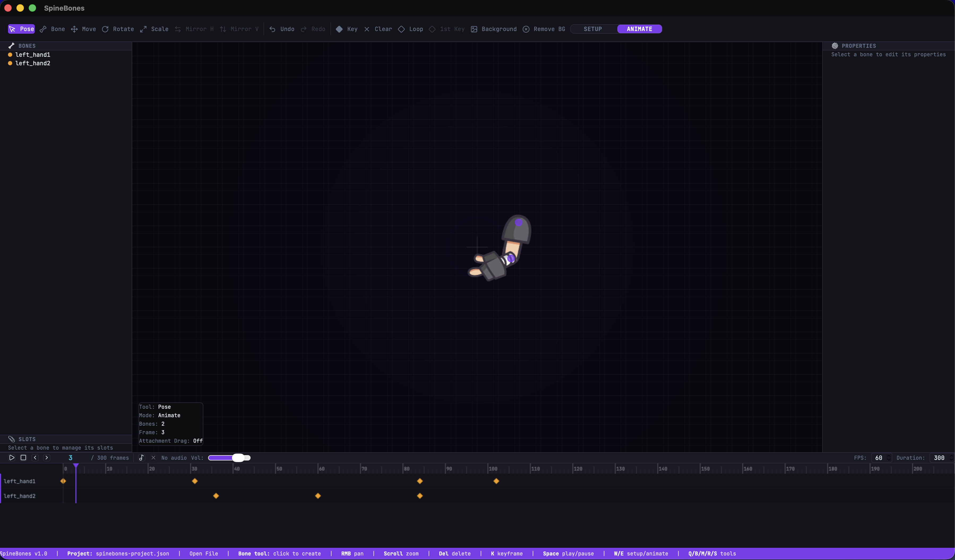
Task: Insert a keyframe with the Key icon
Action: point(346,29)
